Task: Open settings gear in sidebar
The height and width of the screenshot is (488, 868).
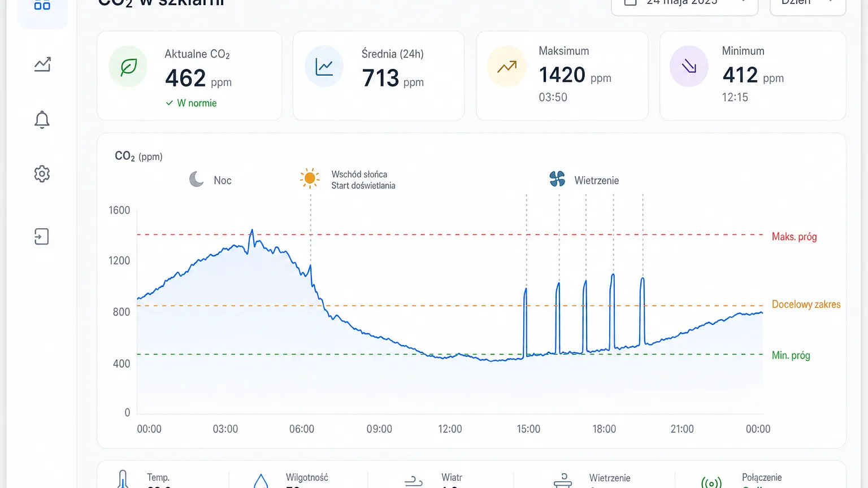Action: point(42,173)
